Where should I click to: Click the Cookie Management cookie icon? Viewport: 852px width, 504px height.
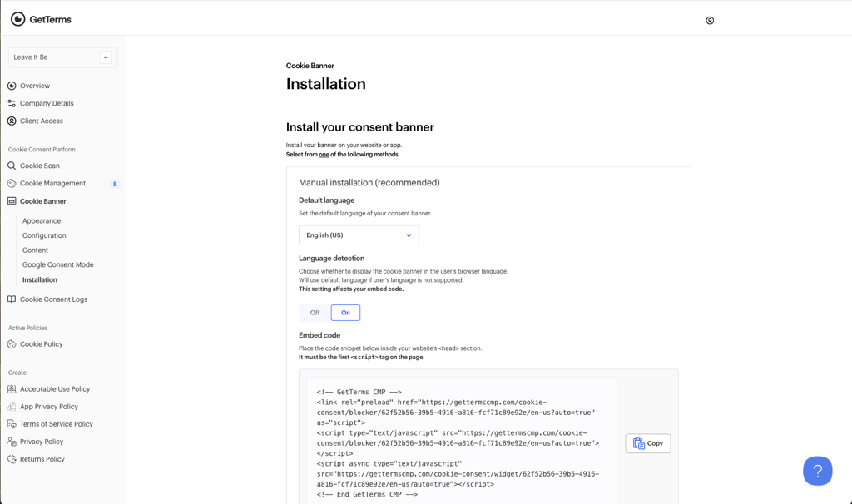pos(12,184)
